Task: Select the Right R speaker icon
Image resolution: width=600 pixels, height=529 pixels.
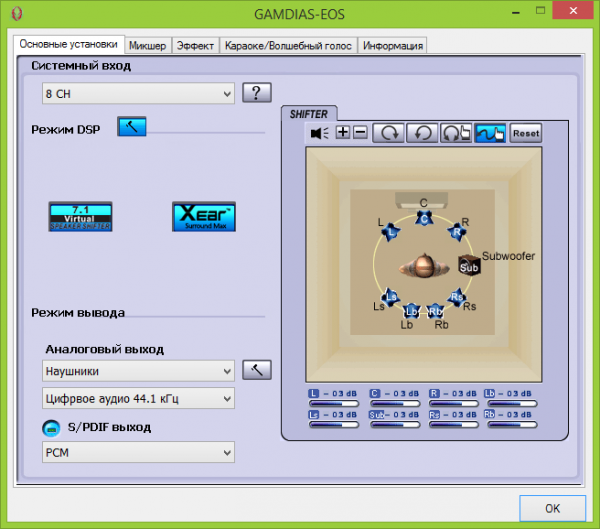Action: click(457, 232)
